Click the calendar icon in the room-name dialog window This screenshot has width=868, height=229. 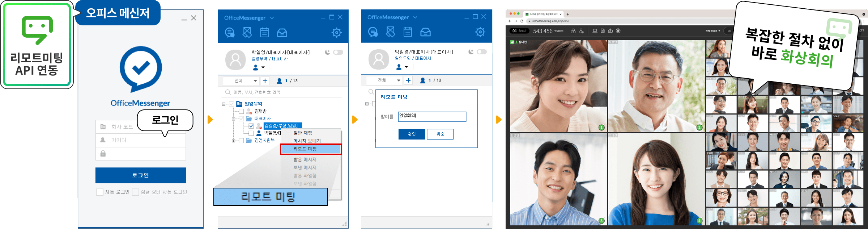click(408, 32)
